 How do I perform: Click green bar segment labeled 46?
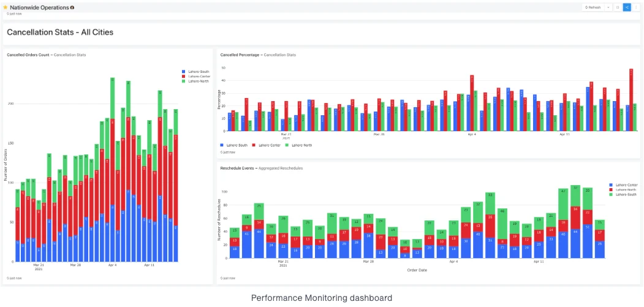point(502,224)
